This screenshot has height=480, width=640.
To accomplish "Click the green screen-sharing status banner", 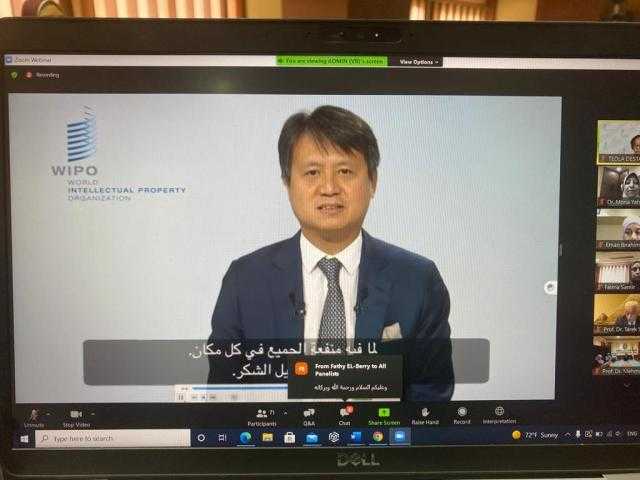I will [332, 61].
